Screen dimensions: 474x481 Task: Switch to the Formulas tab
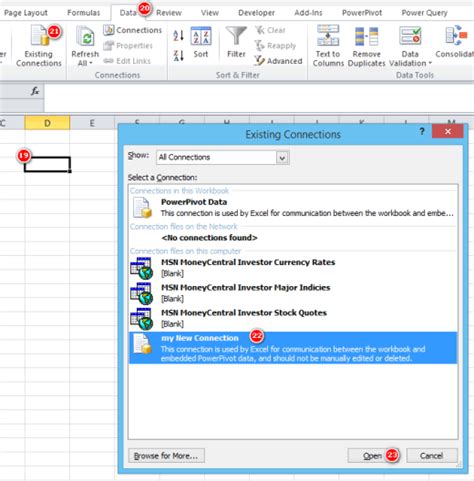pyautogui.click(x=83, y=13)
